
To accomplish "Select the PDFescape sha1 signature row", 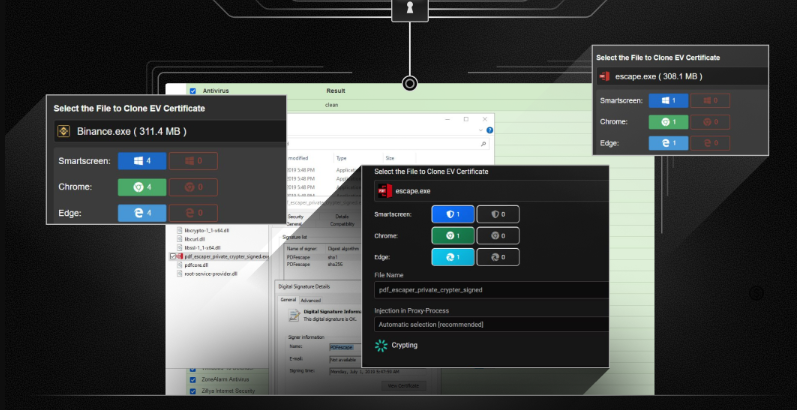I will [322, 257].
